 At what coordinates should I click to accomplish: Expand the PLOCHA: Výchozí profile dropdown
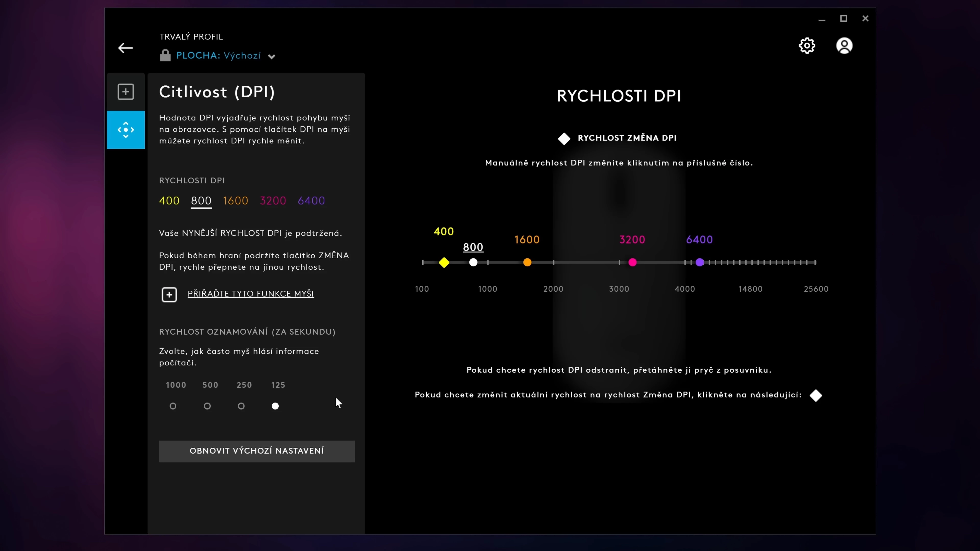point(271,57)
